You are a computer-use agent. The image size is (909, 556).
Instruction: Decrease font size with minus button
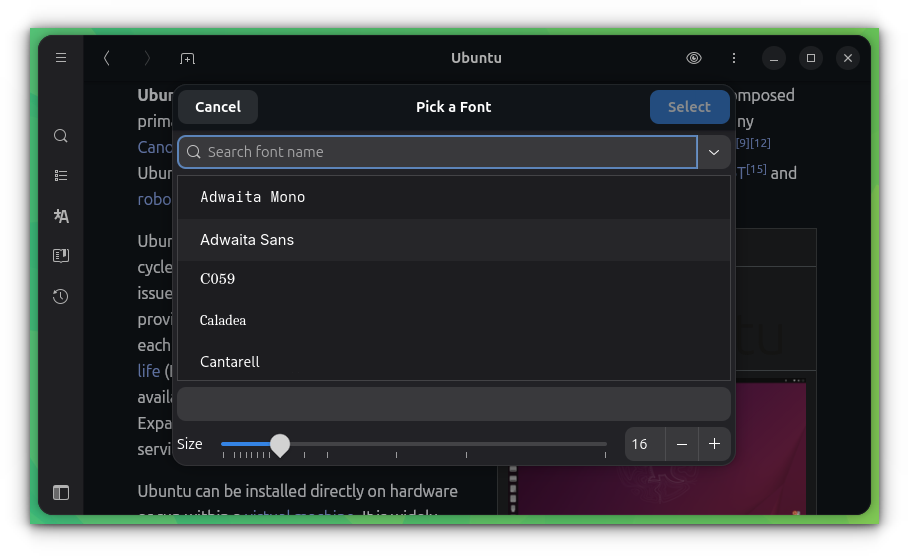[682, 444]
